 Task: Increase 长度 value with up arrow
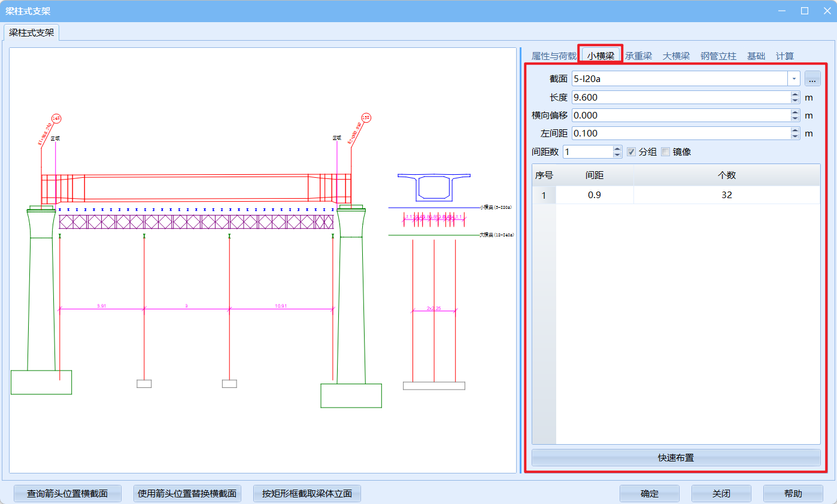[795, 94]
